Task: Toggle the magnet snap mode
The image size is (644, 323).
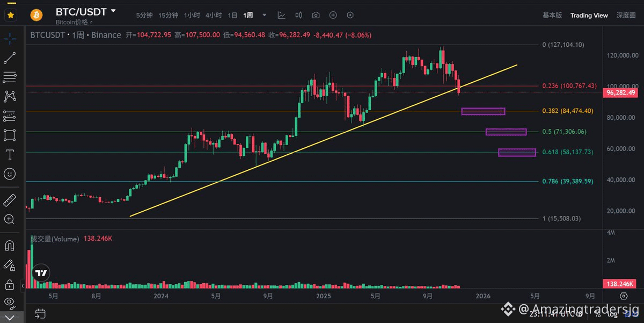Action: pyautogui.click(x=10, y=246)
